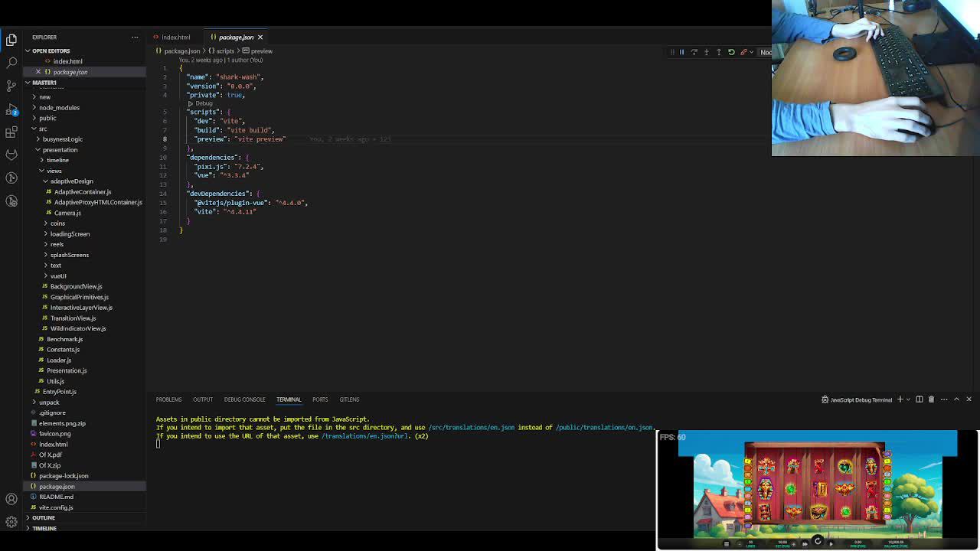The width and height of the screenshot is (980, 551).
Task: Open launch profile dropdown beside new terminal
Action: tap(908, 399)
